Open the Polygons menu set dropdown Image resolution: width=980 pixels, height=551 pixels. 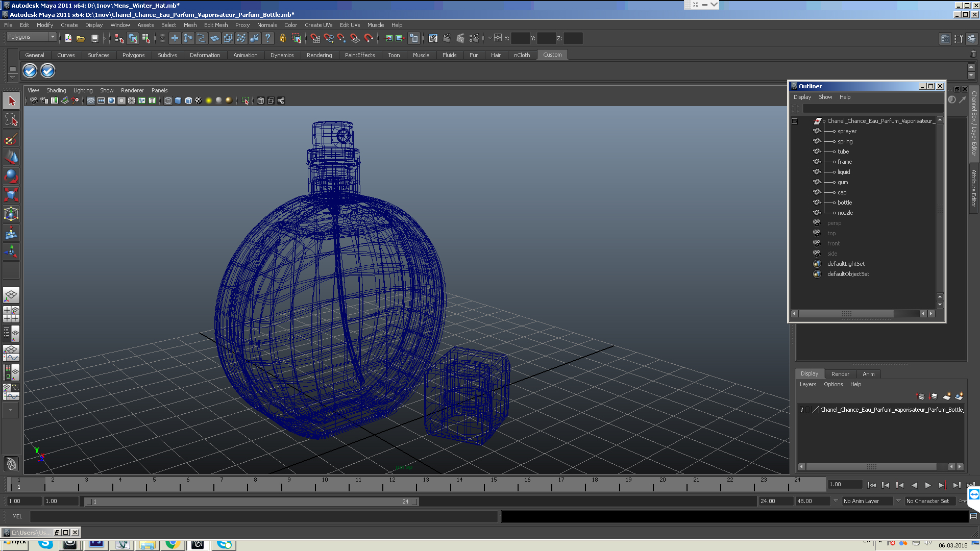[x=52, y=37]
